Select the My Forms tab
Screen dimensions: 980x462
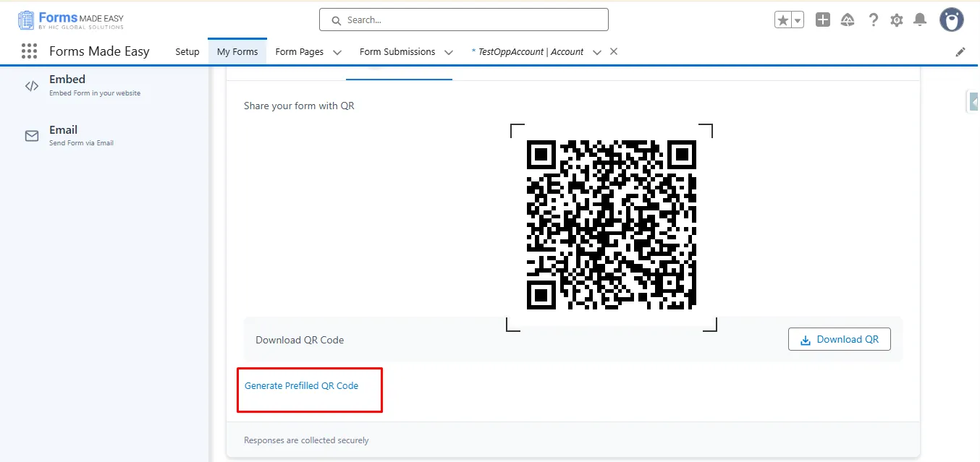click(x=237, y=52)
